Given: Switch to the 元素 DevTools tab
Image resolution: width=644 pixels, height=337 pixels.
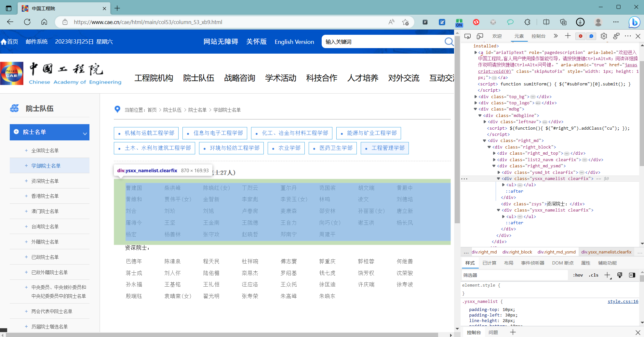Looking at the screenshot, I should click(x=519, y=36).
